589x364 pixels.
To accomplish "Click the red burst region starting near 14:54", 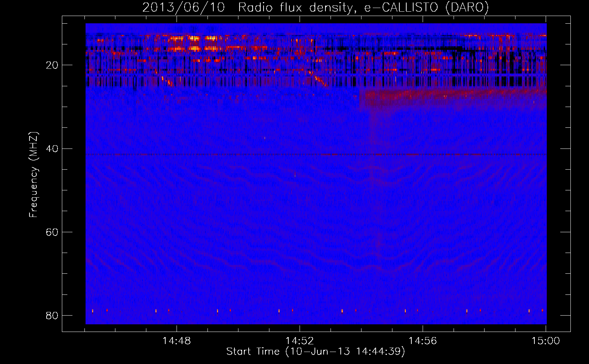I will pos(453,99).
